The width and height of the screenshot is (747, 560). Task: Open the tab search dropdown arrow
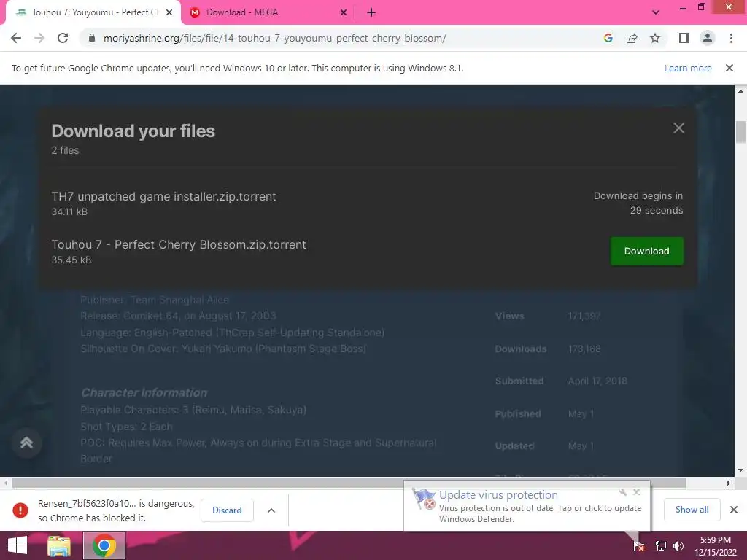656,12
